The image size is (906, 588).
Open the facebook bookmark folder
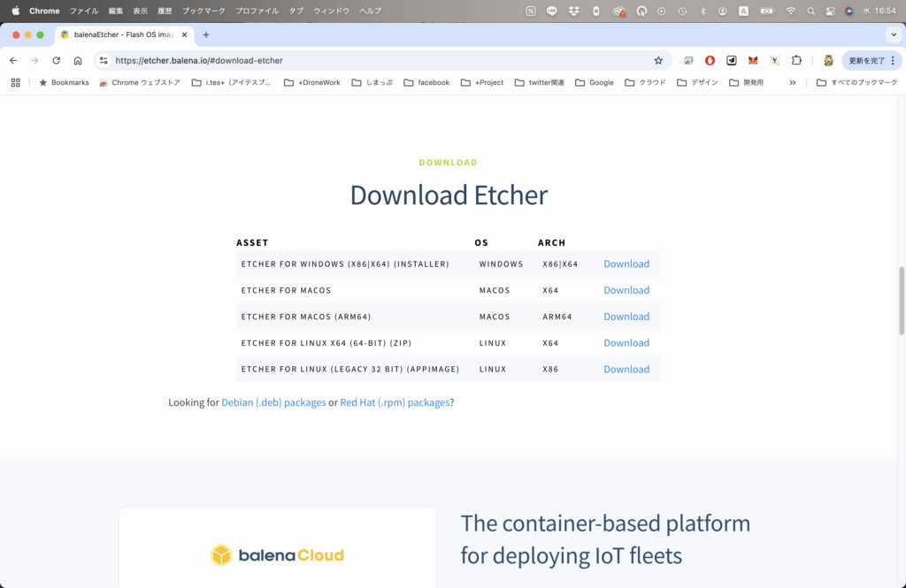coord(426,82)
